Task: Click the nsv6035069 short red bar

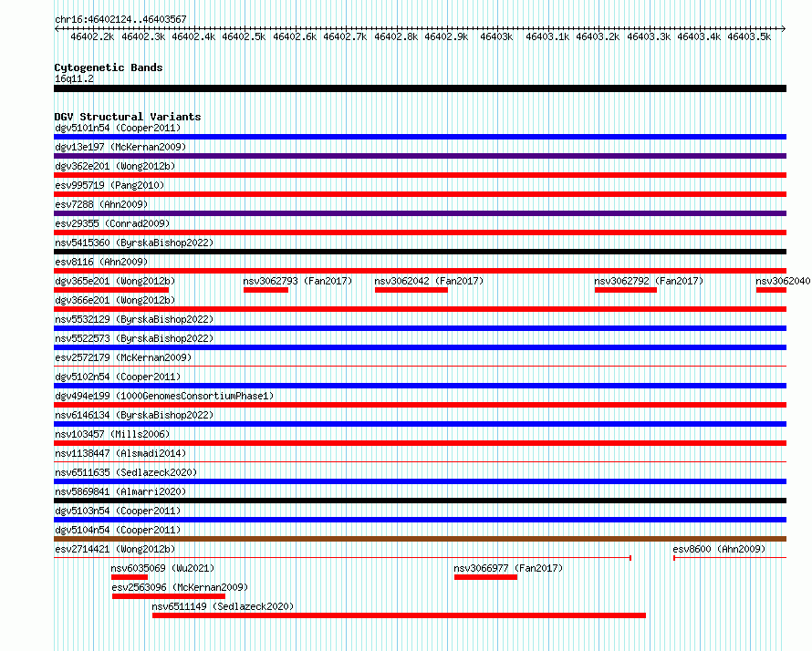Action: click(x=130, y=577)
